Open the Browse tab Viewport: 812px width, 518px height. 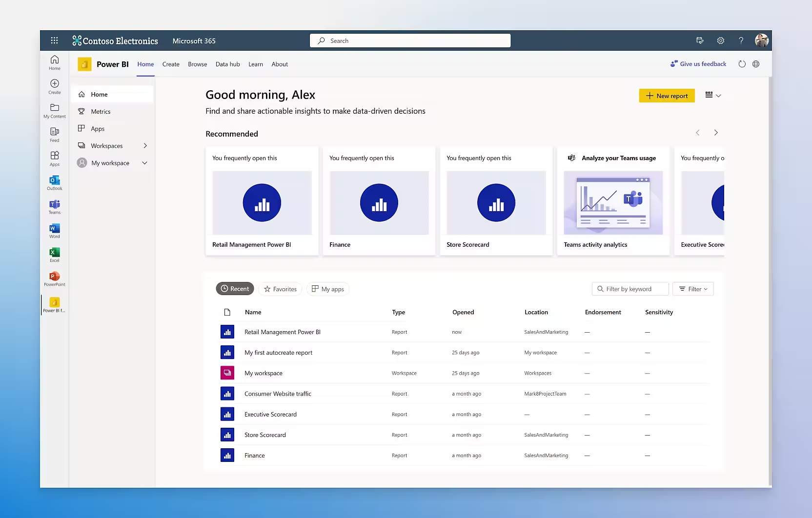coord(197,64)
